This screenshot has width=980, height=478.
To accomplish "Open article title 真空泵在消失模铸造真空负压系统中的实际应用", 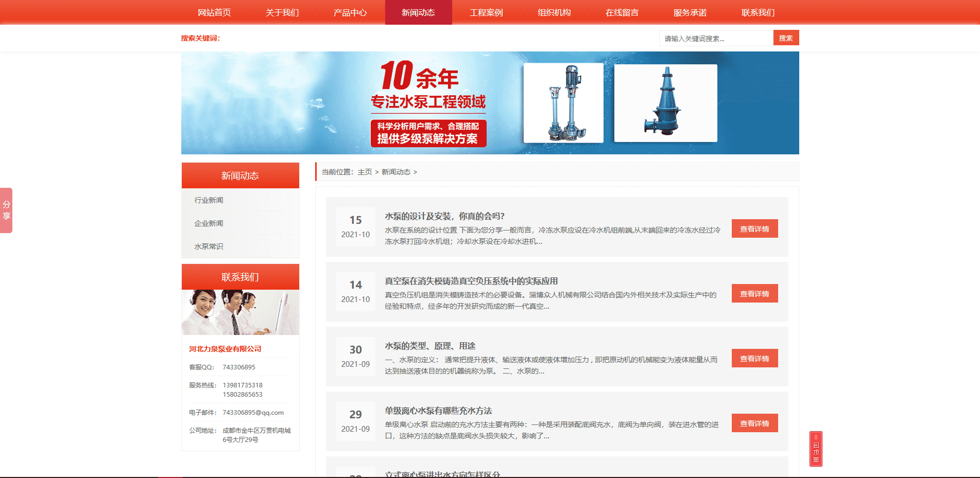I will pyautogui.click(x=471, y=281).
